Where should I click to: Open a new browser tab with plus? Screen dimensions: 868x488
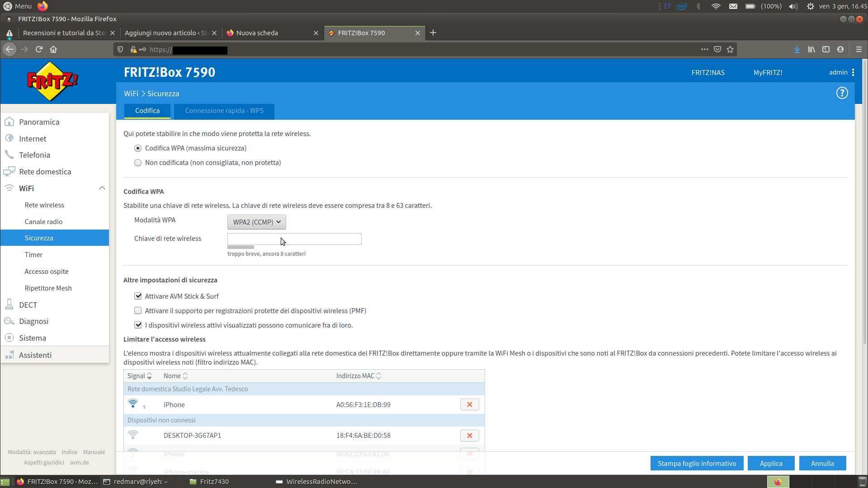[433, 33]
